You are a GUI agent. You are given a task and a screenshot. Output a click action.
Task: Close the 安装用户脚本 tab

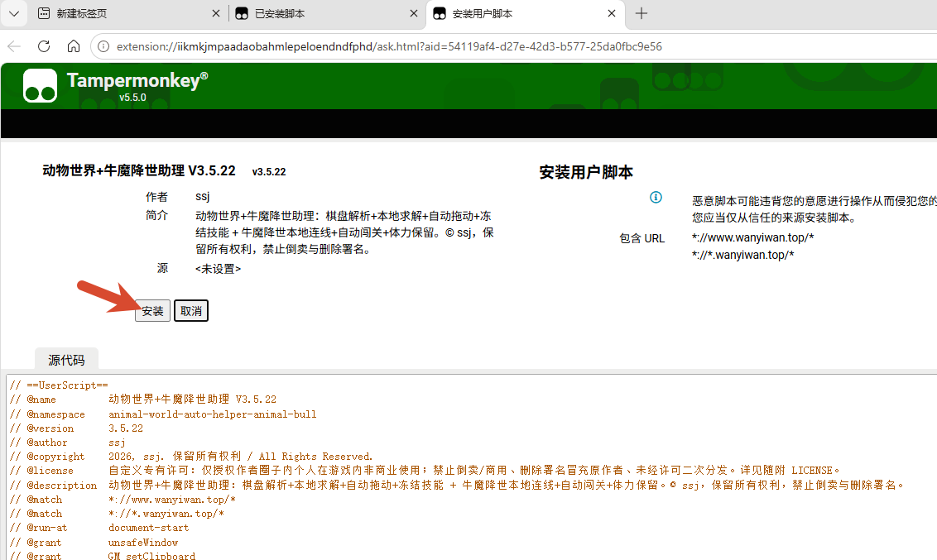click(612, 13)
